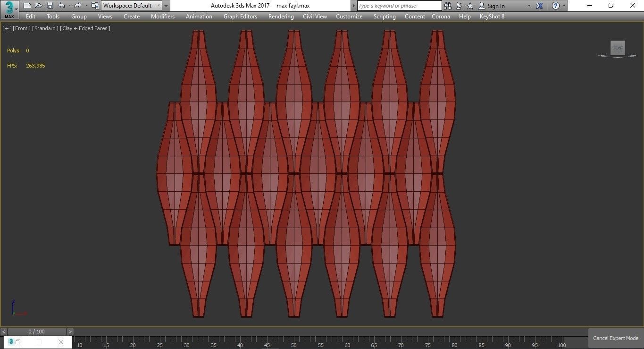Open the undo history dropdown arrow

click(69, 6)
